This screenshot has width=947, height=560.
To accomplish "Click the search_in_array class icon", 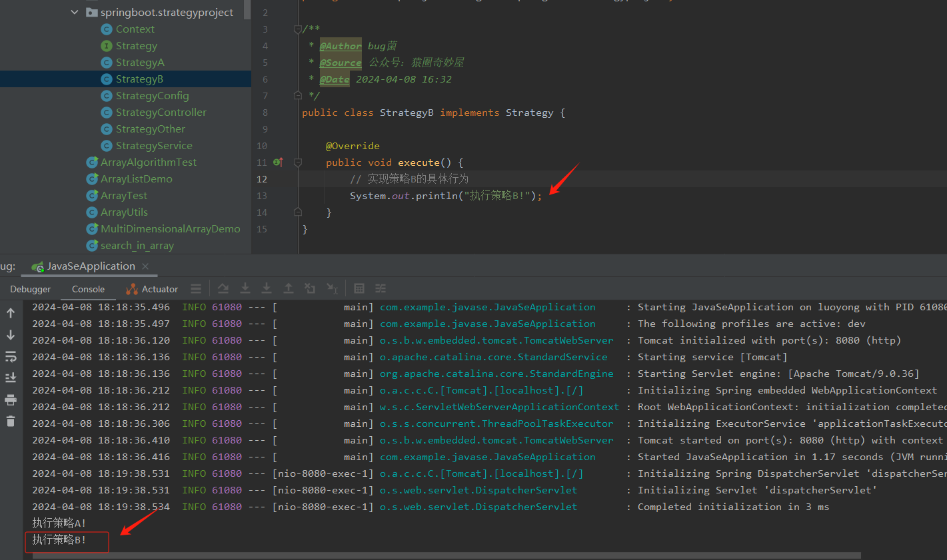I will [92, 246].
